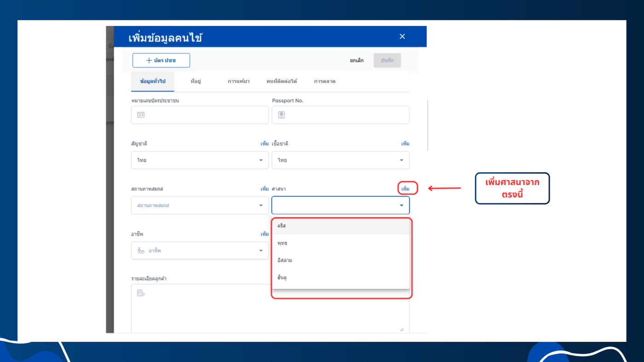Open the การตลาด tab
Viewport: 644px width, 362px height.
click(x=325, y=81)
